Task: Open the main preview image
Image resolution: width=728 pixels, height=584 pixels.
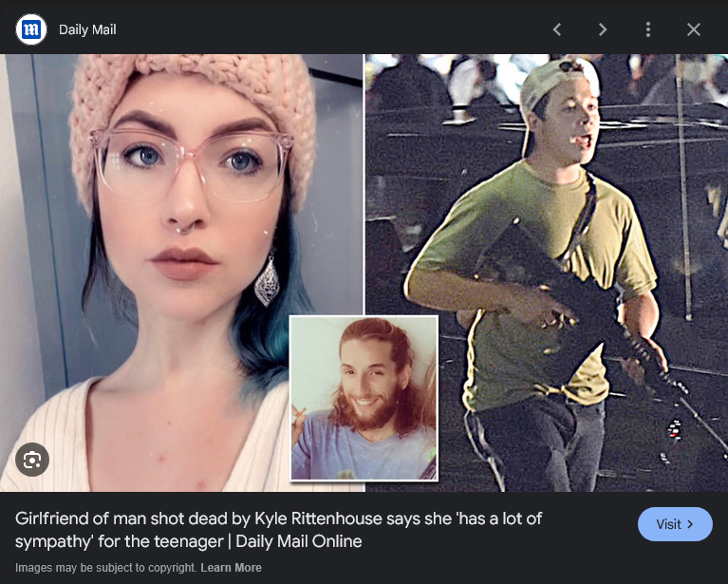Action: tap(364, 273)
